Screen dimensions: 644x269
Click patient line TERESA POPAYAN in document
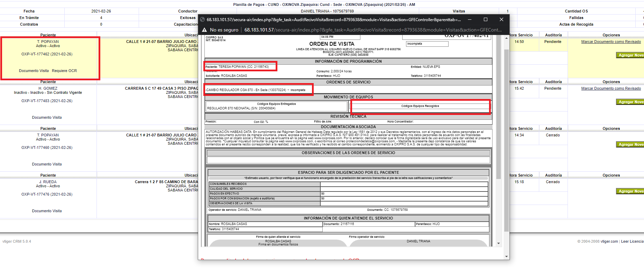pos(237,67)
